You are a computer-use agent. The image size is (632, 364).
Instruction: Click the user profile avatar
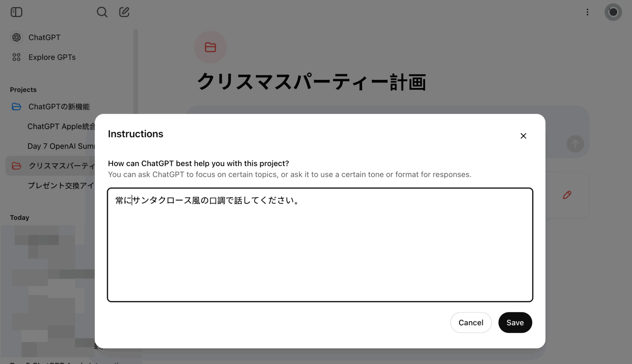pos(613,12)
